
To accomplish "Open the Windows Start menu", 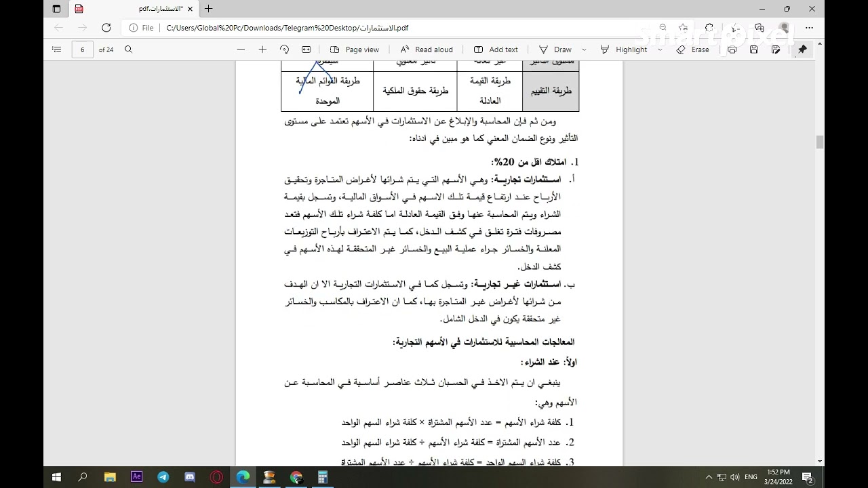I will tap(56, 477).
